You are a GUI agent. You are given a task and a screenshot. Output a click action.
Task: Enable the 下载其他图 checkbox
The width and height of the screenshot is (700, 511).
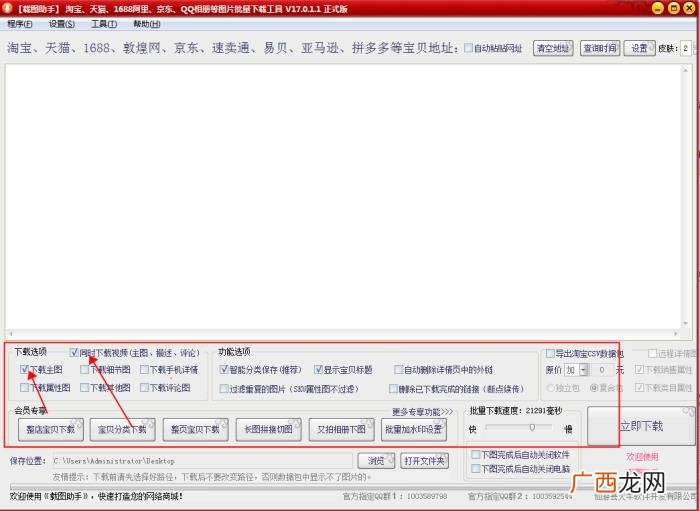tap(84, 387)
